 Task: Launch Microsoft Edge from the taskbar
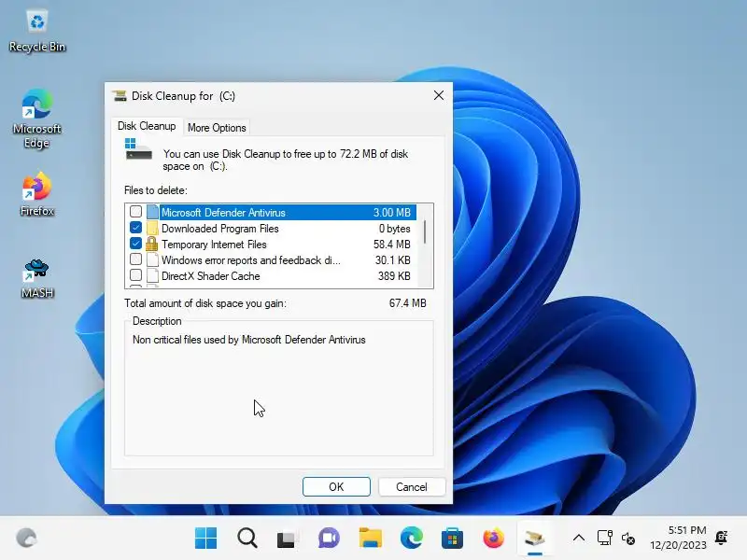click(411, 539)
